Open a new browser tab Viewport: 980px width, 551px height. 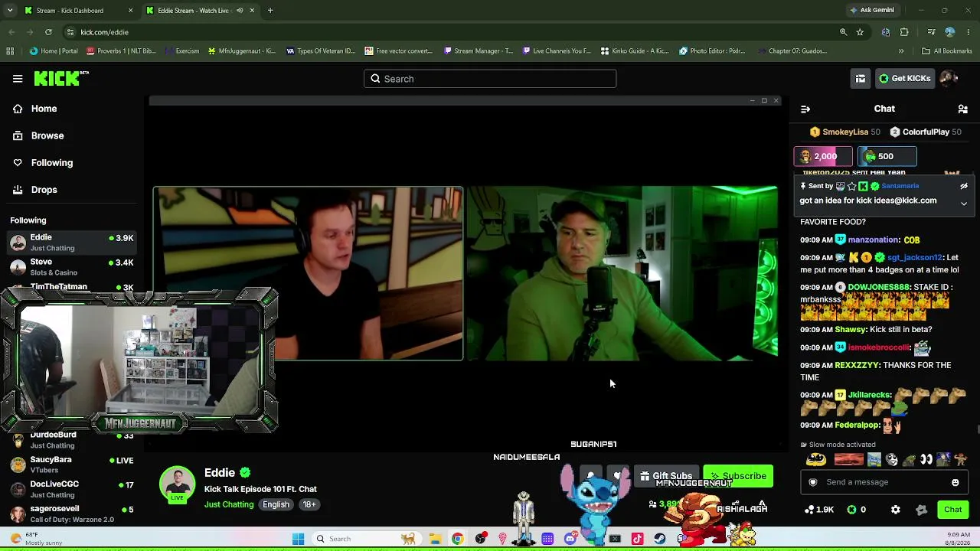(x=270, y=11)
